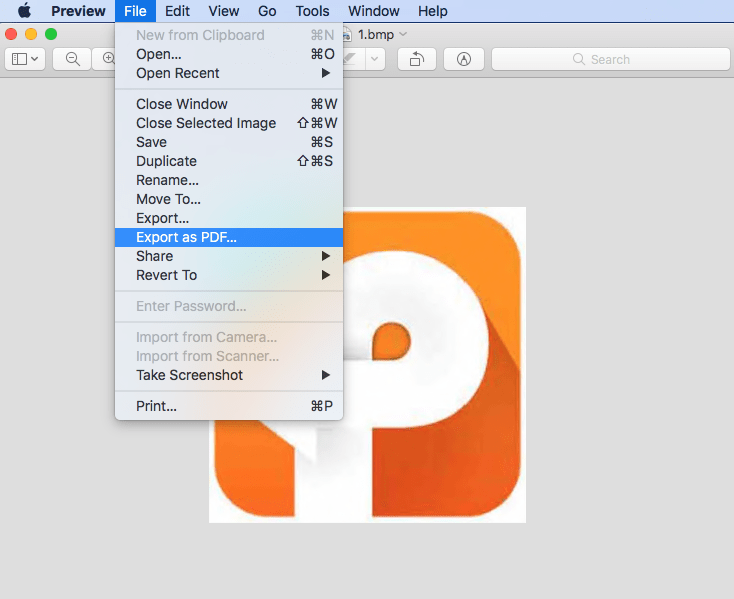This screenshot has width=734, height=599.
Task: Click the green fullscreen window button
Action: [x=51, y=34]
